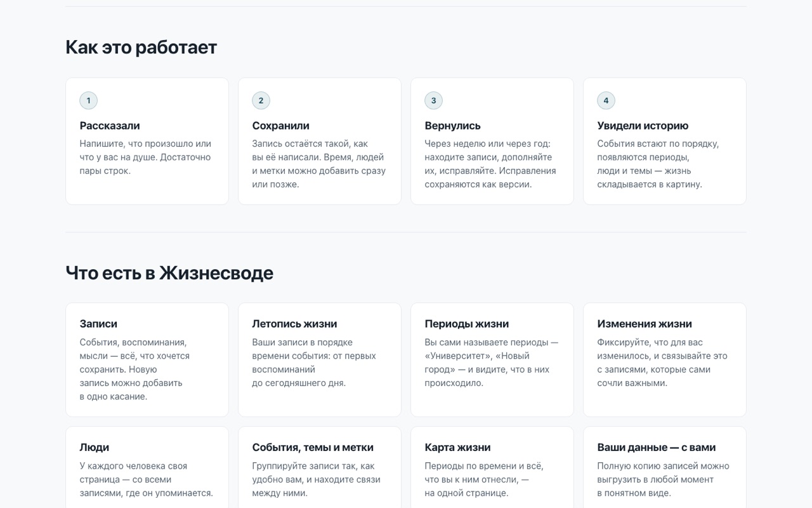The width and height of the screenshot is (812, 508).
Task: Click the text starting with "Полную копию записей"
Action: click(663, 479)
